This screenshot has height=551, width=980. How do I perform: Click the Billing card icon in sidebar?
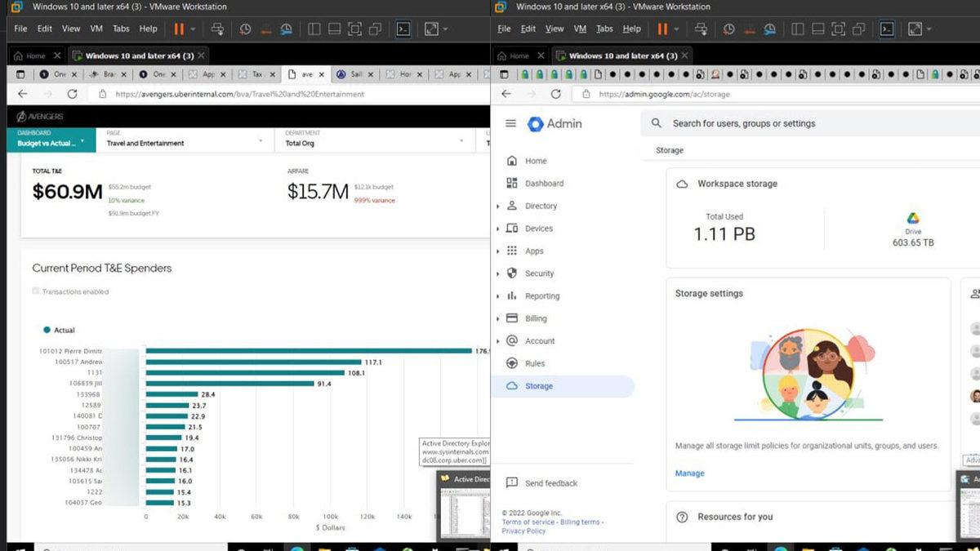[x=512, y=318]
